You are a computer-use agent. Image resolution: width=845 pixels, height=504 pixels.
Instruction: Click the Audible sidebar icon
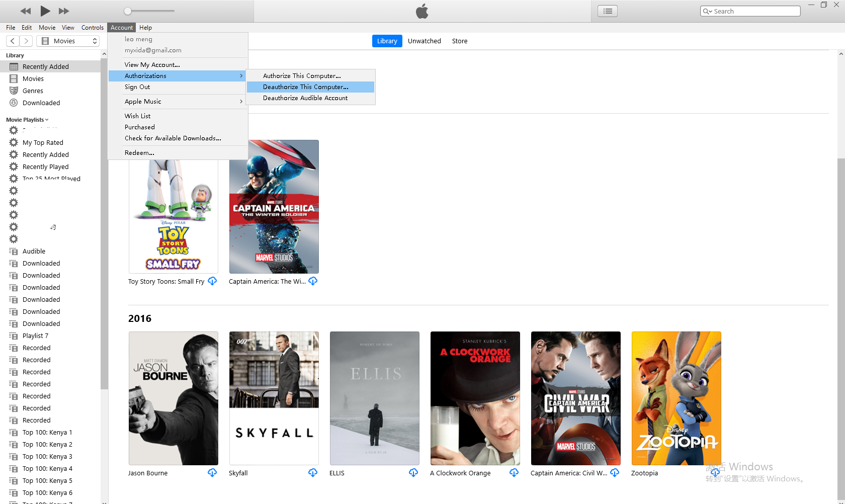coord(14,251)
